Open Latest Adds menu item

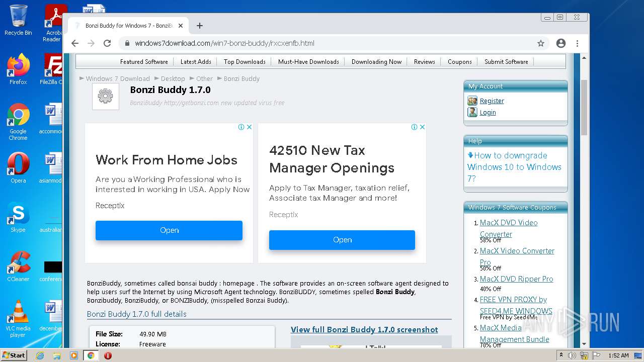pos(196,62)
